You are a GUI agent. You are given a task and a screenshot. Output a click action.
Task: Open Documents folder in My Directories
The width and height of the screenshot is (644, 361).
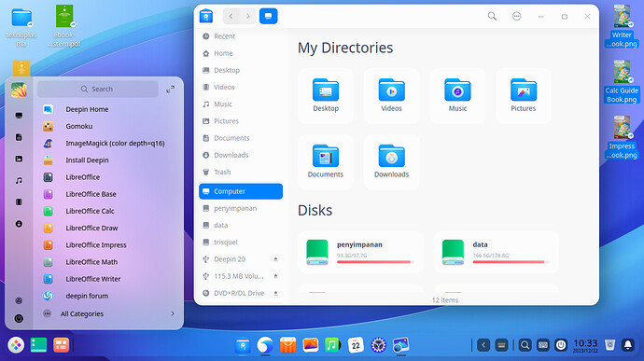coord(326,161)
